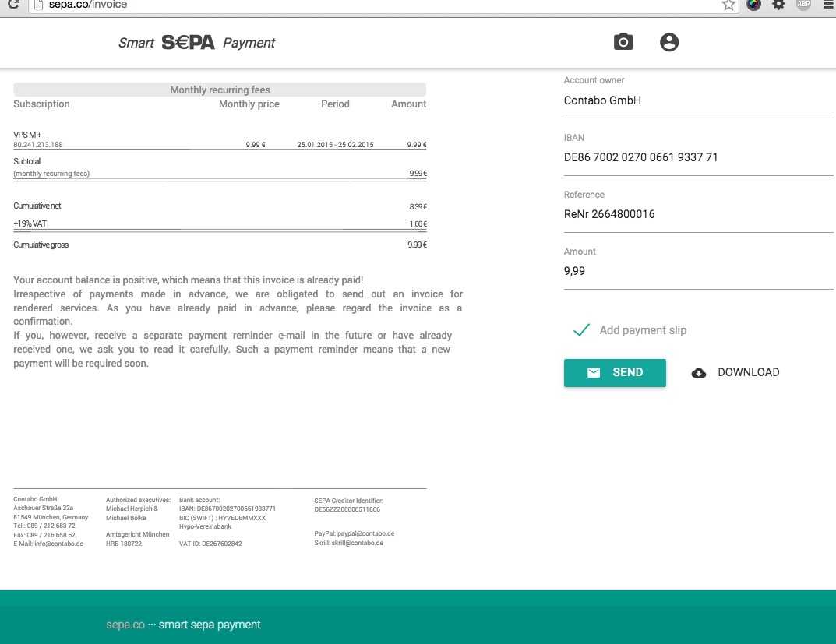Click the page icon in the address bar

[38, 5]
